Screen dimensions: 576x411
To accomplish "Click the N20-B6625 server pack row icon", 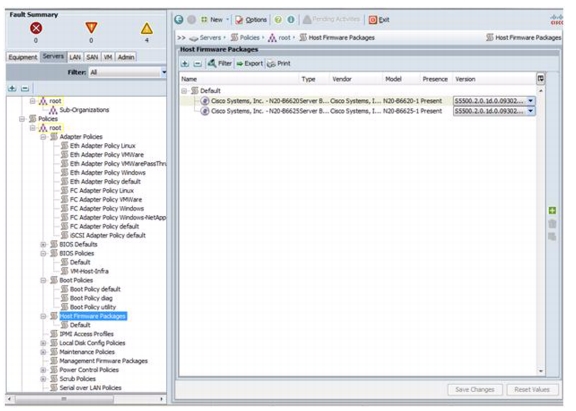I will 205,111.
